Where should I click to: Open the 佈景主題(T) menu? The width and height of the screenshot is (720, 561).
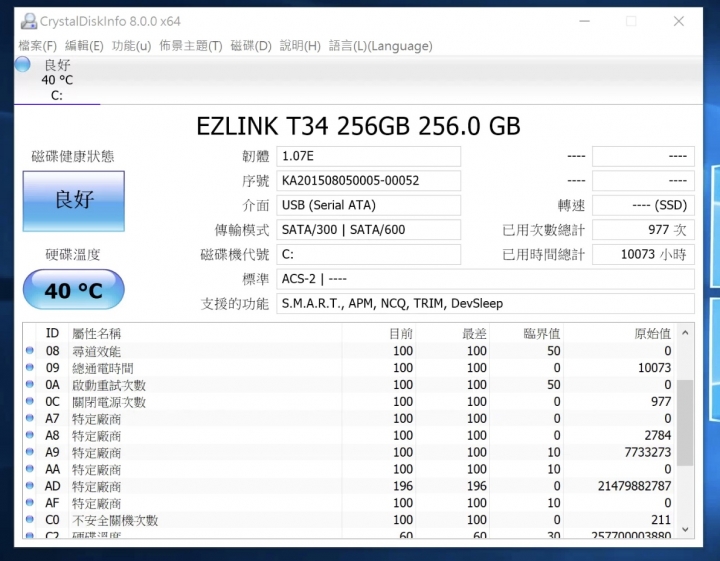click(x=191, y=46)
